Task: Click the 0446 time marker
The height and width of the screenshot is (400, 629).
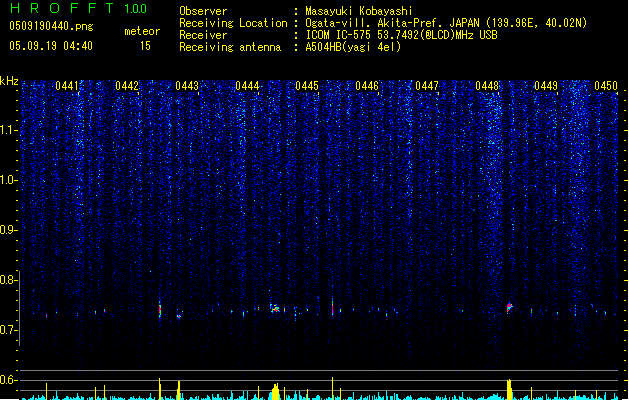Action: (x=367, y=86)
